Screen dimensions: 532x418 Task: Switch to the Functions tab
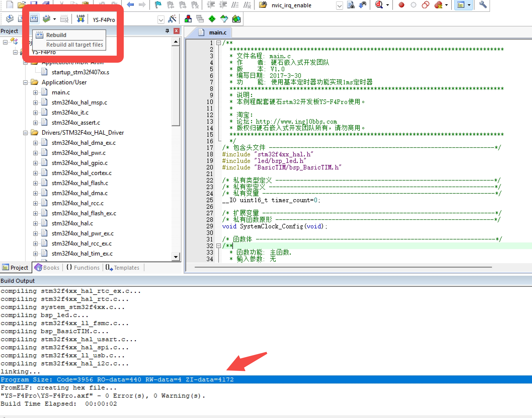click(x=83, y=267)
